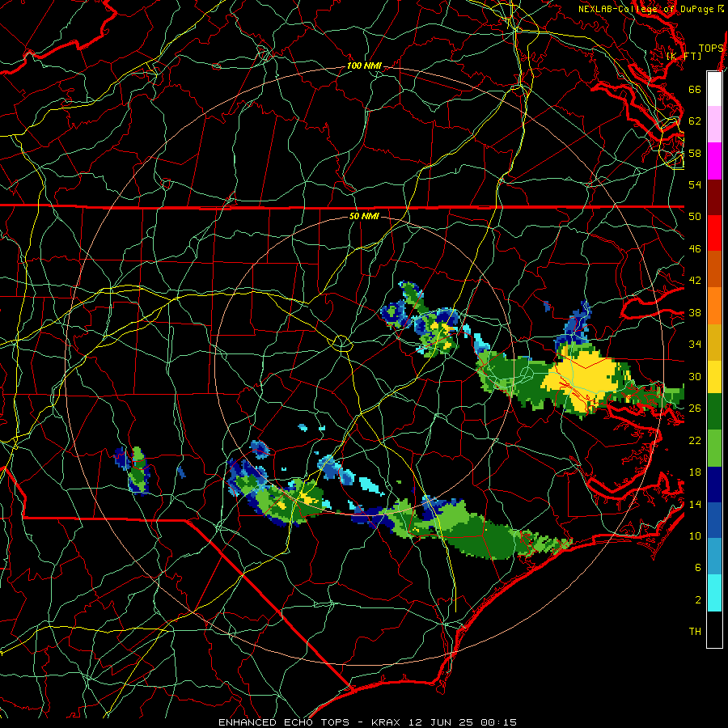Image resolution: width=728 pixels, height=728 pixels.
Task: Click the KRAX station identifier
Action: 387,722
